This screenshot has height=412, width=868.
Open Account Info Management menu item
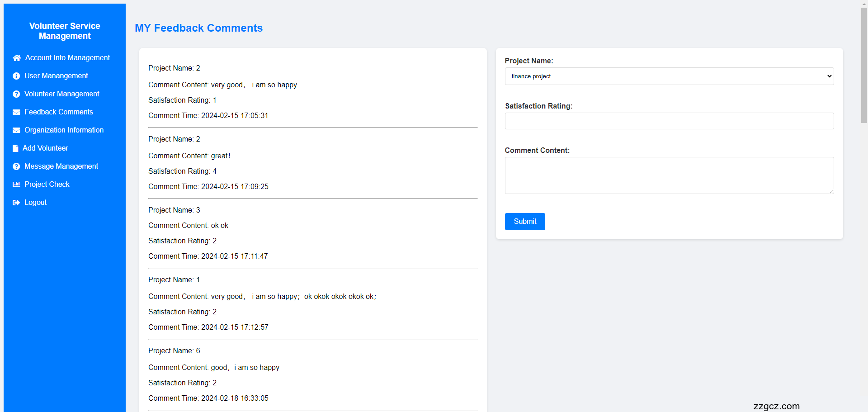(67, 58)
